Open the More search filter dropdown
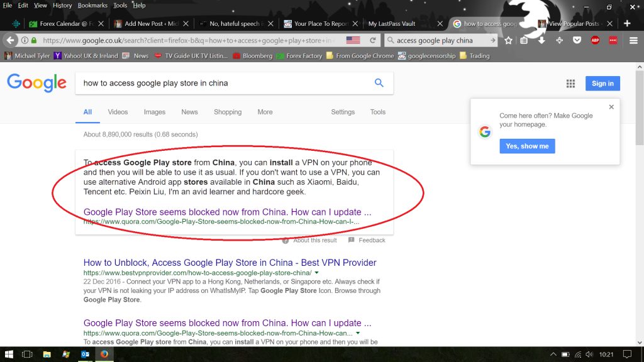Screen dimensions: 644x362 265,112
